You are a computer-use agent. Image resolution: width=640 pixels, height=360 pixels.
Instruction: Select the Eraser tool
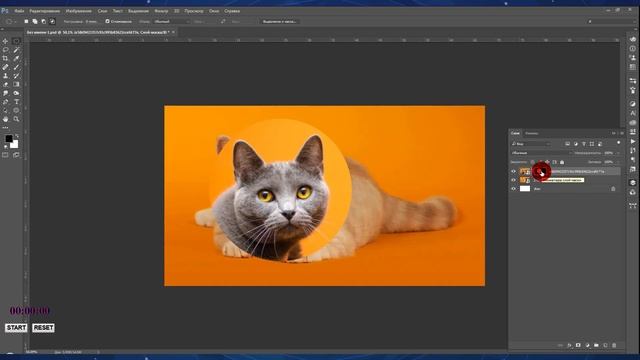pyautogui.click(x=5, y=84)
